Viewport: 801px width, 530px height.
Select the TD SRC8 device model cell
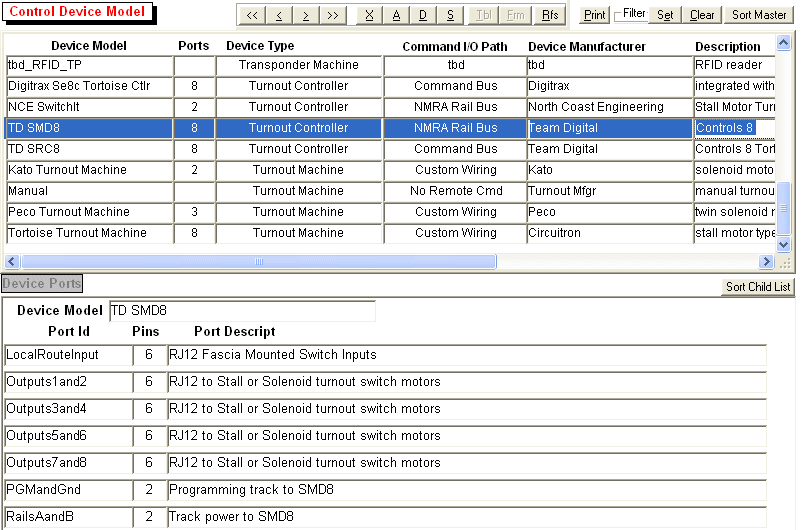click(x=89, y=149)
